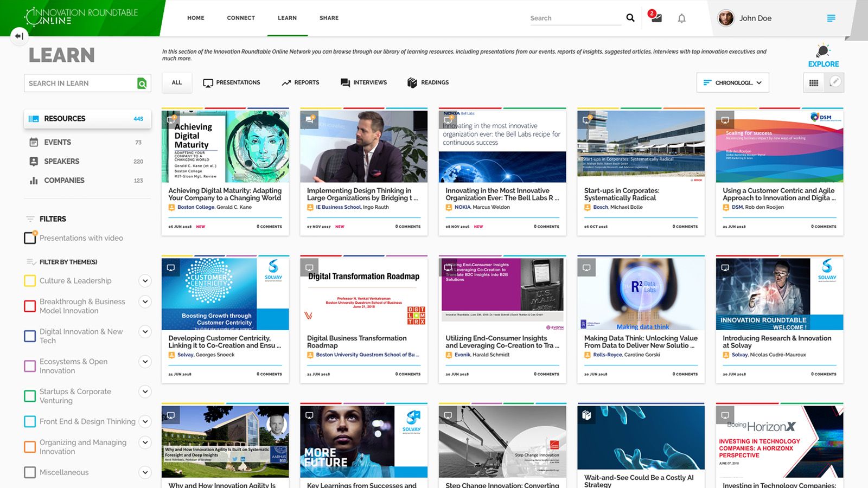The width and height of the screenshot is (868, 488).
Task: Check Organizing and Managing Innovation theme
Action: (30, 447)
